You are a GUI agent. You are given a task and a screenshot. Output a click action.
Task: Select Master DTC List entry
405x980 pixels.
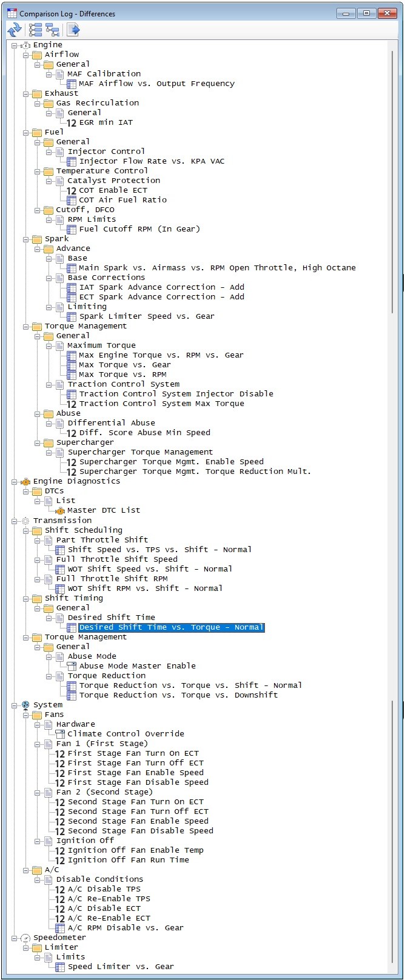click(x=103, y=510)
